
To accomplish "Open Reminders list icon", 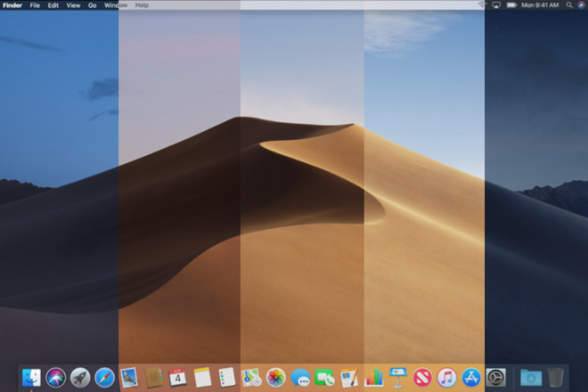I will coord(227,378).
